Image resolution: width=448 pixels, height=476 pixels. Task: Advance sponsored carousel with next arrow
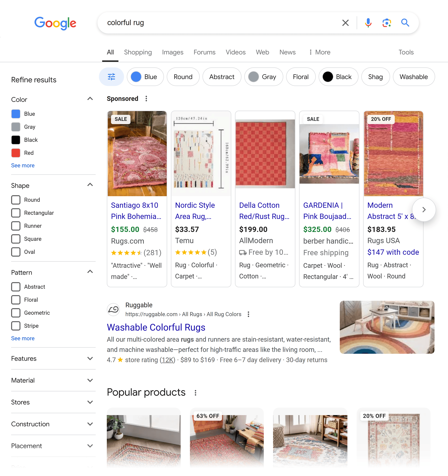point(424,210)
